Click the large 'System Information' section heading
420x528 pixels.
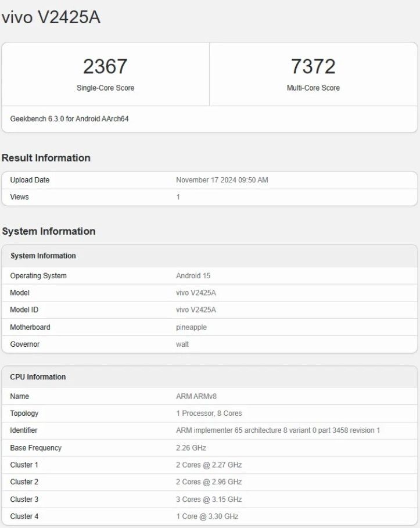[49, 231]
